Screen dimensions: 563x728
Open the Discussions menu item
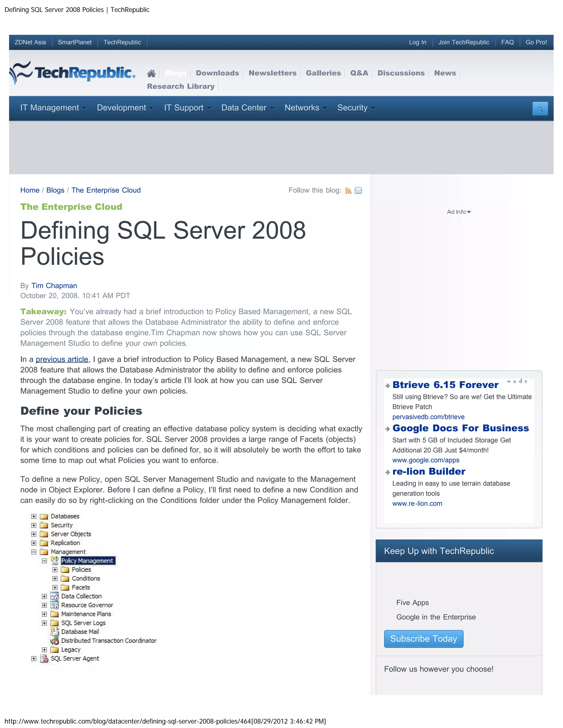pyautogui.click(x=401, y=73)
